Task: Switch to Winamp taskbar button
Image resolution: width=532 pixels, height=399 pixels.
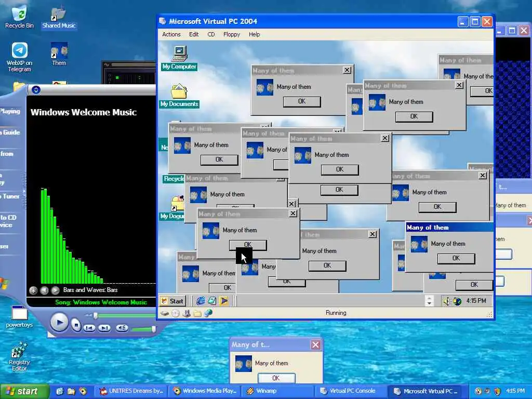Action: 278,391
